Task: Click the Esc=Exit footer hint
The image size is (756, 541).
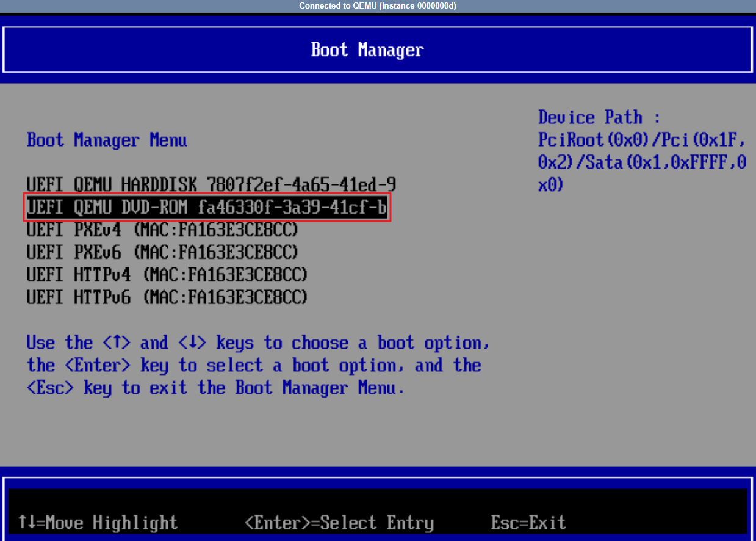Action: (x=528, y=523)
